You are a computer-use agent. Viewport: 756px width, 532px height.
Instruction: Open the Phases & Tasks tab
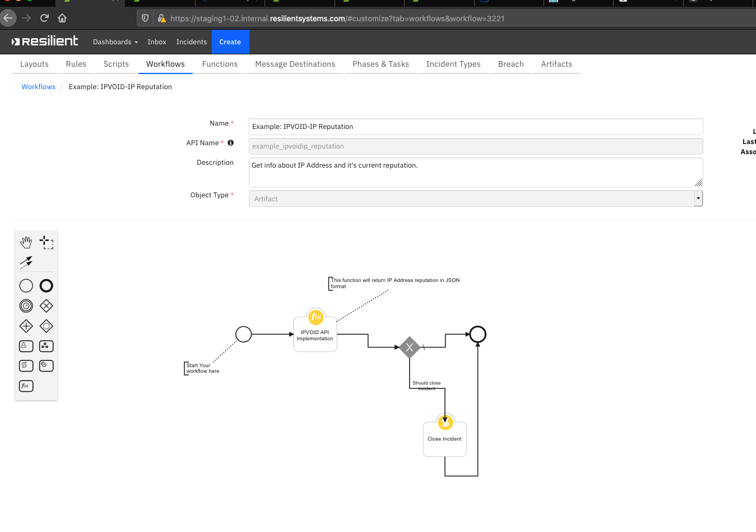[x=381, y=64]
